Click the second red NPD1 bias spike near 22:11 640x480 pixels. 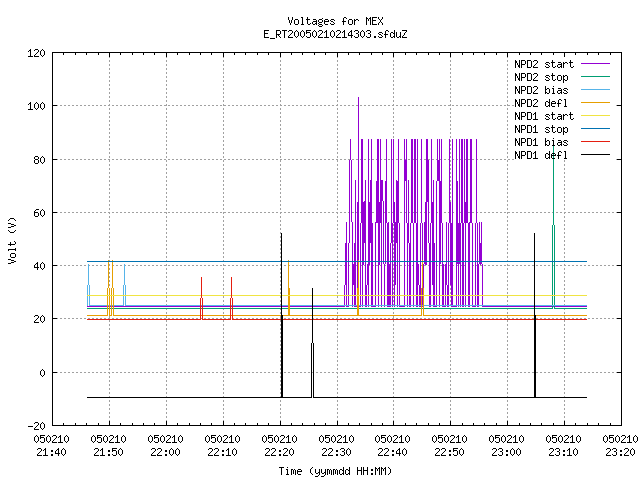point(231,298)
